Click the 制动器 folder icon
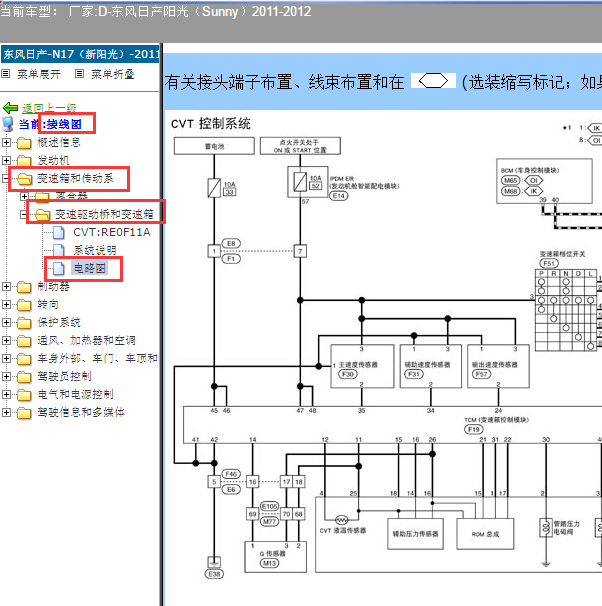This screenshot has width=602, height=606. tap(24, 287)
